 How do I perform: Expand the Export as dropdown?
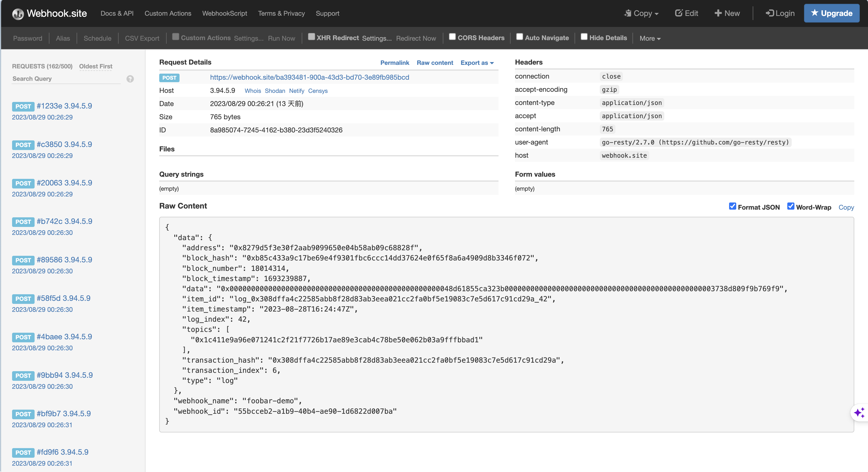[477, 63]
